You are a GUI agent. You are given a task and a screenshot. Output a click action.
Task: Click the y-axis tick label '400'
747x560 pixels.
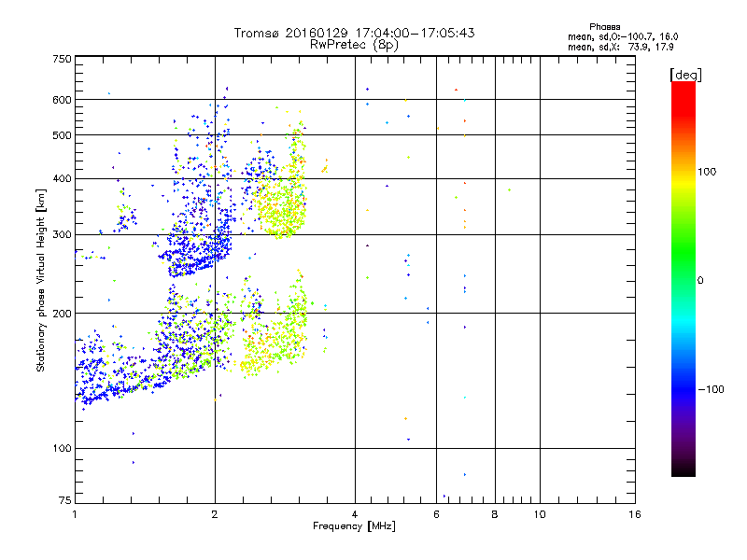pos(62,179)
